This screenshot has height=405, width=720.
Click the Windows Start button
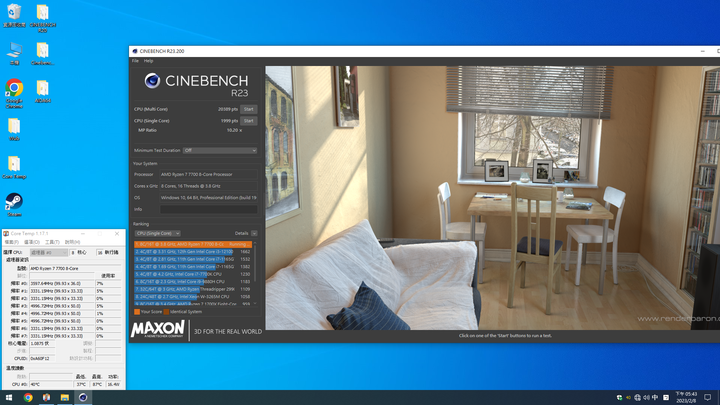click(9, 398)
